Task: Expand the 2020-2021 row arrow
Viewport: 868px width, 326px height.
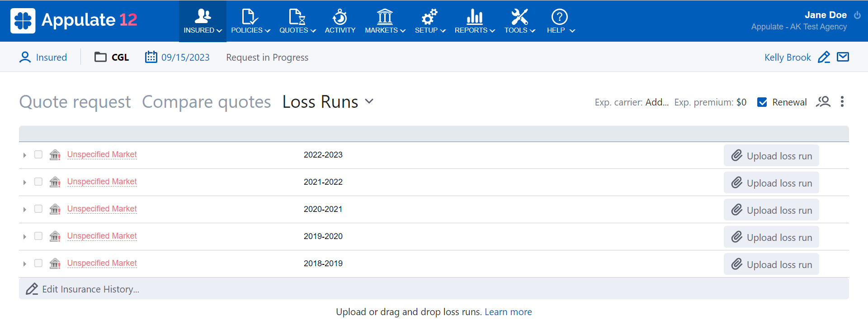Action: (x=24, y=210)
